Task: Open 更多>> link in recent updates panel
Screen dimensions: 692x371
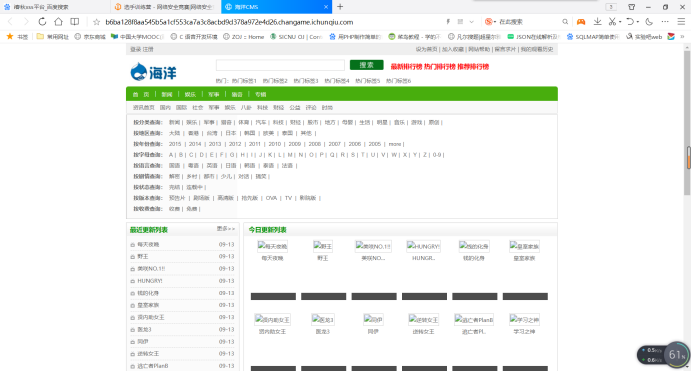Action: pos(226,229)
